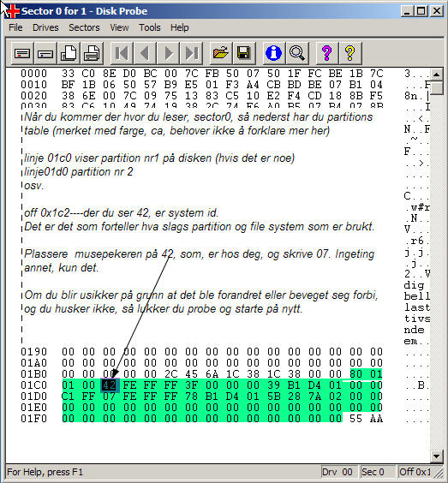Click the 'bell' text in the ASCII column
Viewport: 448px width, 483px height.
pos(416,296)
